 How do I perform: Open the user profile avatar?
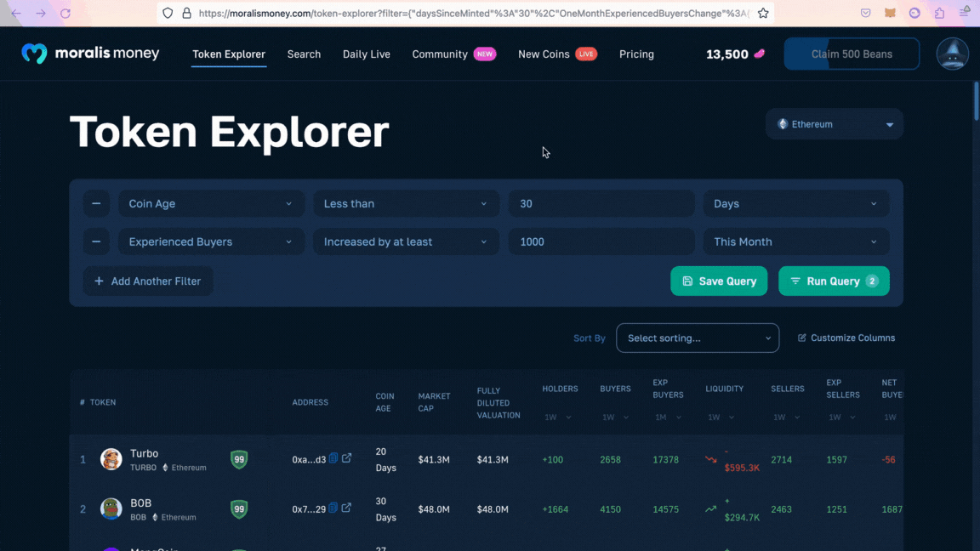952,54
